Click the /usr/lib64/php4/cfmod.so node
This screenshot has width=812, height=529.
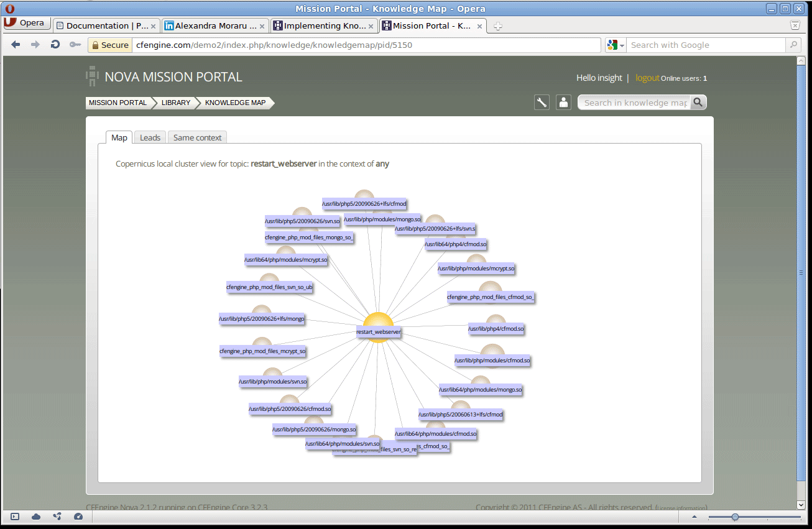(455, 244)
